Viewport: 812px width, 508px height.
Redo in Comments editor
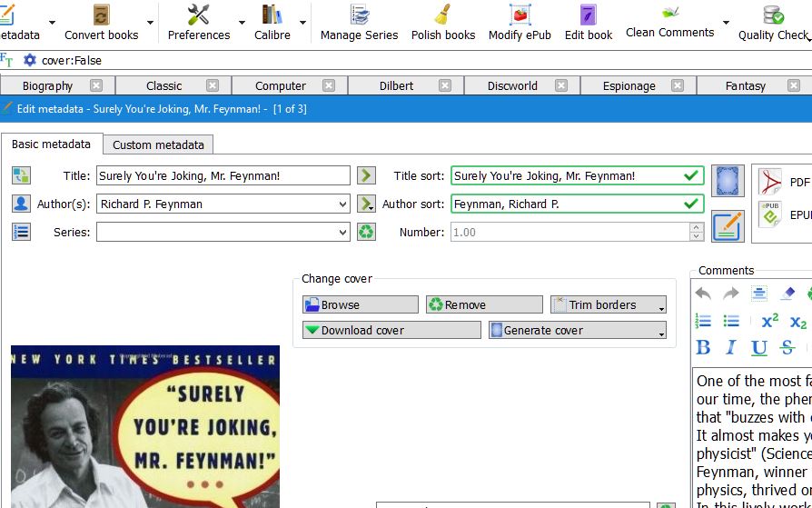point(730,294)
